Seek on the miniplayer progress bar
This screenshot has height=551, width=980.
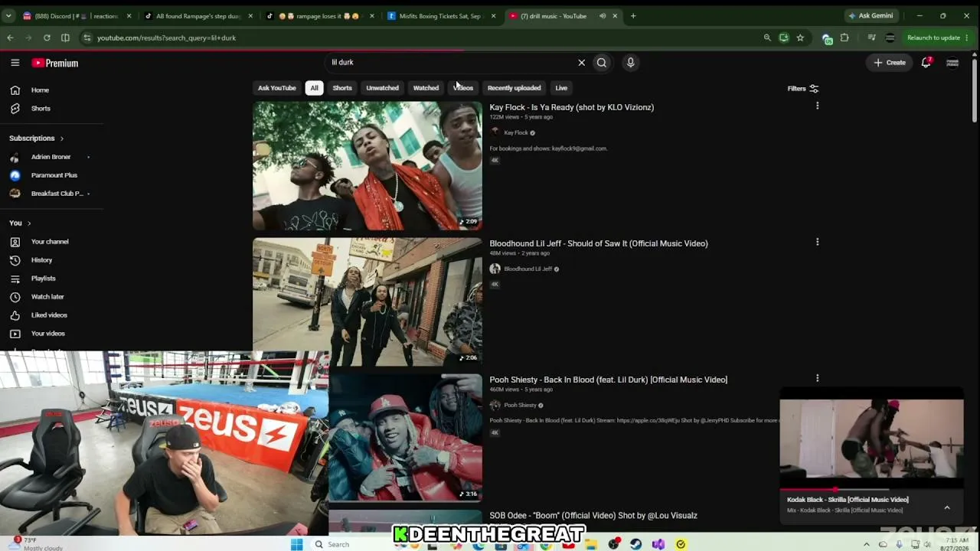(871, 489)
